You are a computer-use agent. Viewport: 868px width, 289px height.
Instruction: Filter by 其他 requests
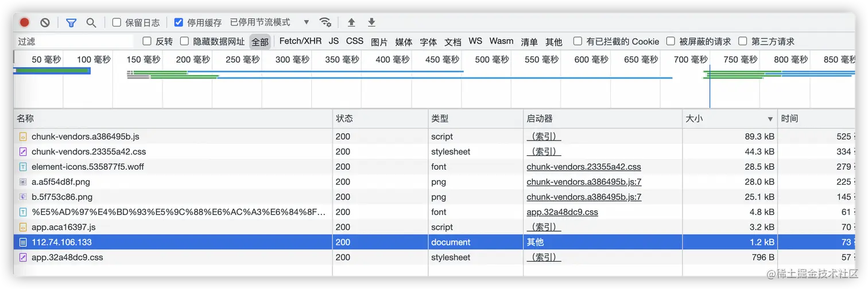(x=554, y=42)
